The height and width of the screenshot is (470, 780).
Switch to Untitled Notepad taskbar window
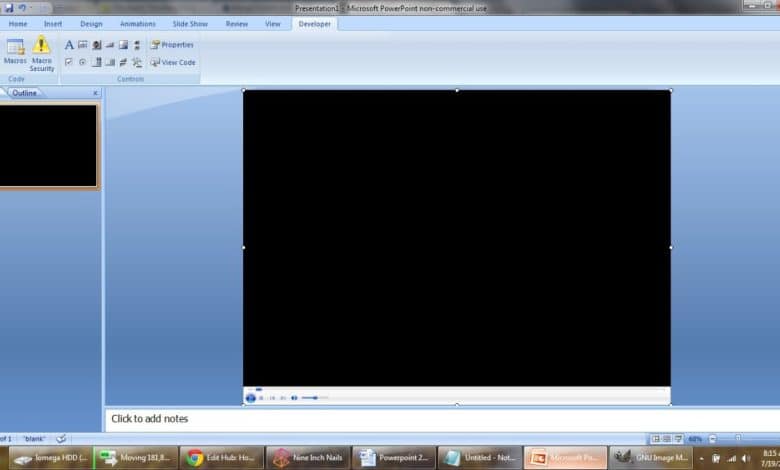pyautogui.click(x=480, y=458)
